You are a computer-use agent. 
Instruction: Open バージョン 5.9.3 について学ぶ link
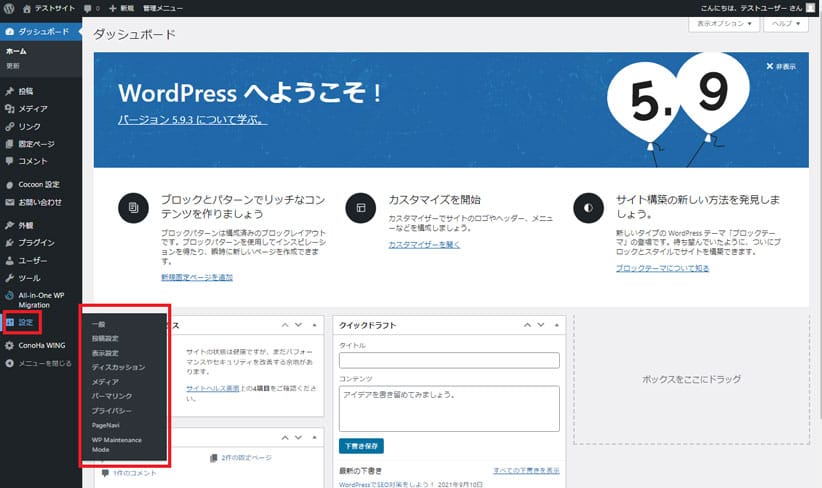point(192,120)
